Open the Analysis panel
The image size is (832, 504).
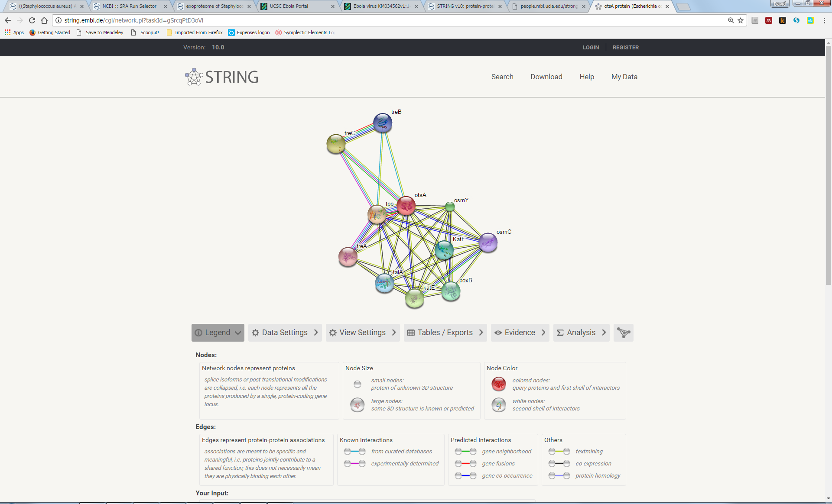pyautogui.click(x=581, y=333)
